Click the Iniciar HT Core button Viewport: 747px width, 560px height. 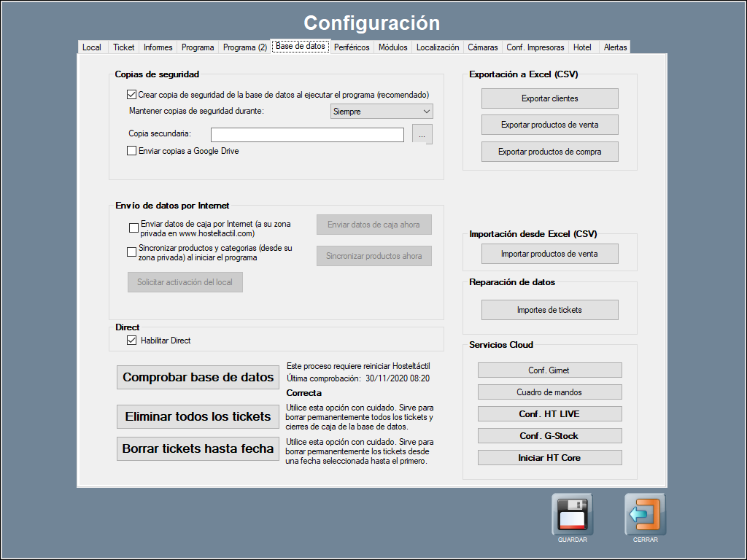(549, 458)
